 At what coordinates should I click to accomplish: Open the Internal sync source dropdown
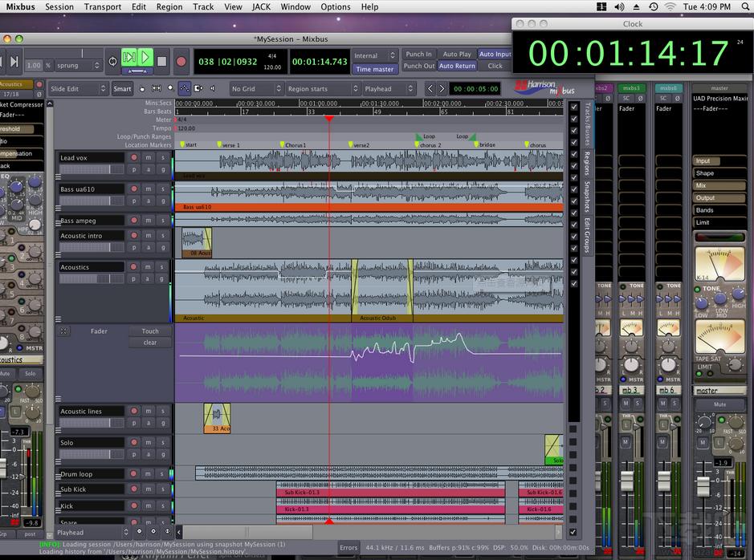click(374, 55)
